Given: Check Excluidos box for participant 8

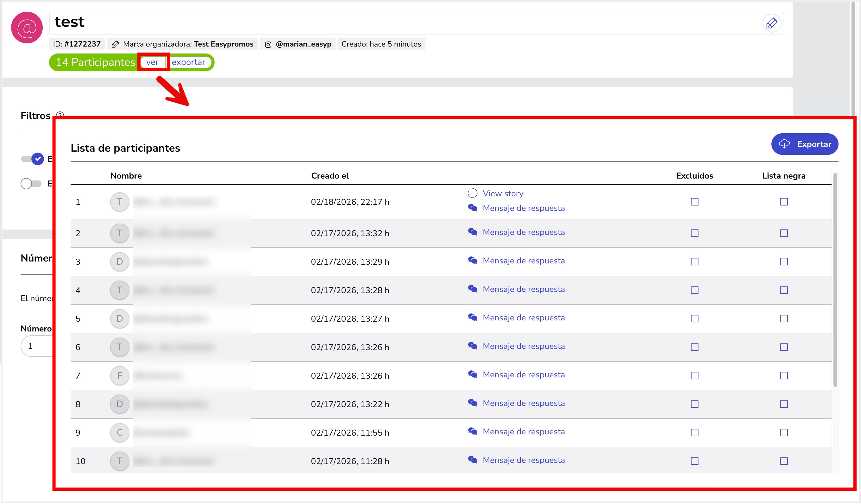Looking at the screenshot, I should [694, 404].
